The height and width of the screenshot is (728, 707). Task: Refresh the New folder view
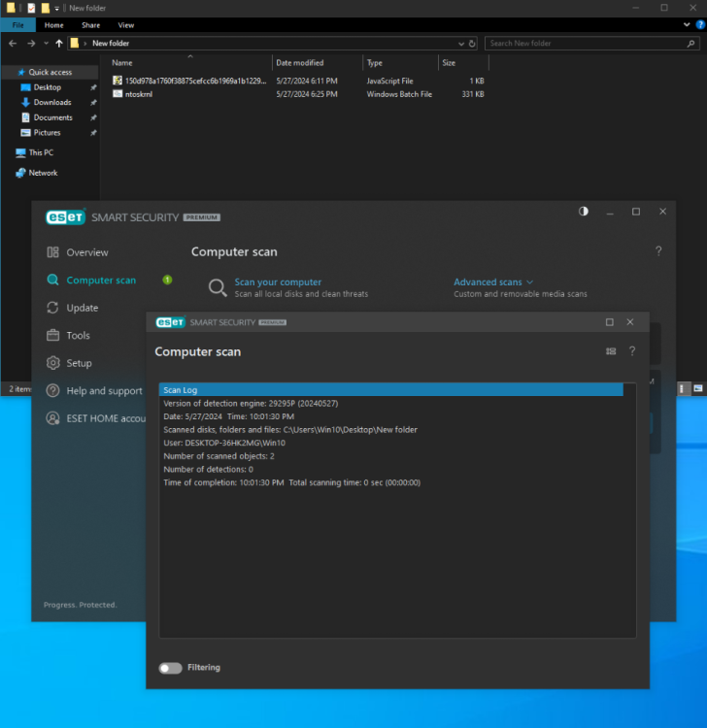pos(472,44)
